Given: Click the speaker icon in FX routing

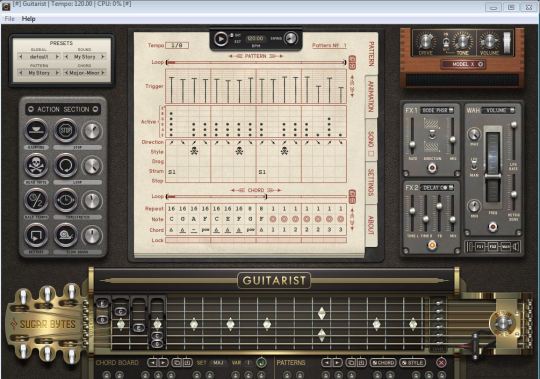Looking at the screenshot, I should pyautogui.click(x=516, y=246).
